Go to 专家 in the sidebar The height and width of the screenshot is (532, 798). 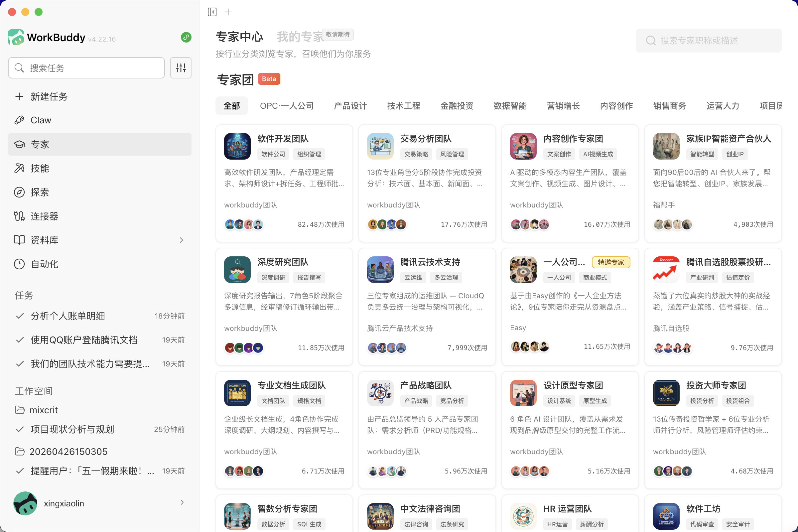click(100, 144)
